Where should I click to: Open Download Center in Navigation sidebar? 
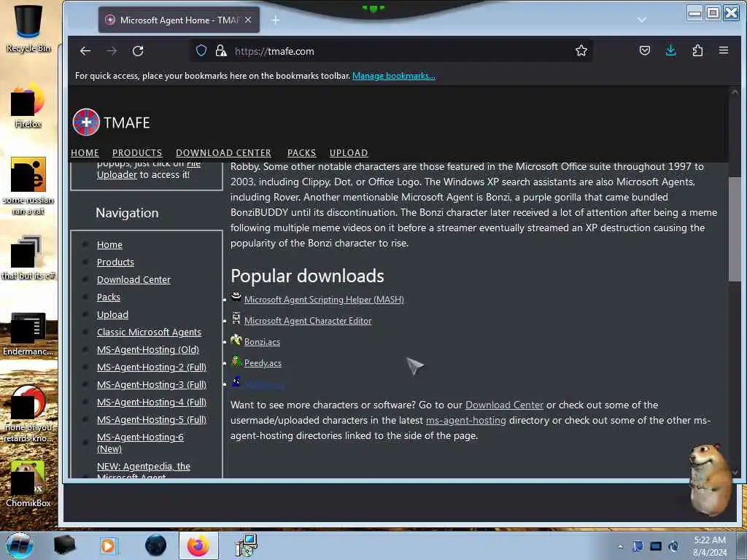click(134, 280)
